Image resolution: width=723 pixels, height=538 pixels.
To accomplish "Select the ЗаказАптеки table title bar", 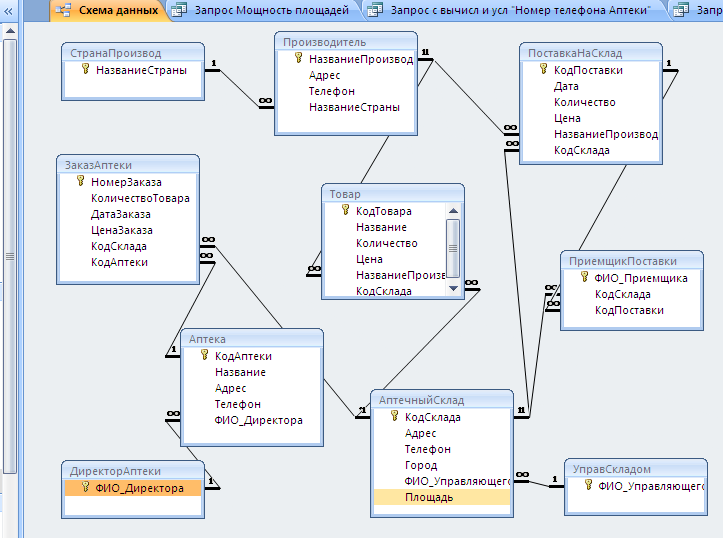I will (x=128, y=165).
